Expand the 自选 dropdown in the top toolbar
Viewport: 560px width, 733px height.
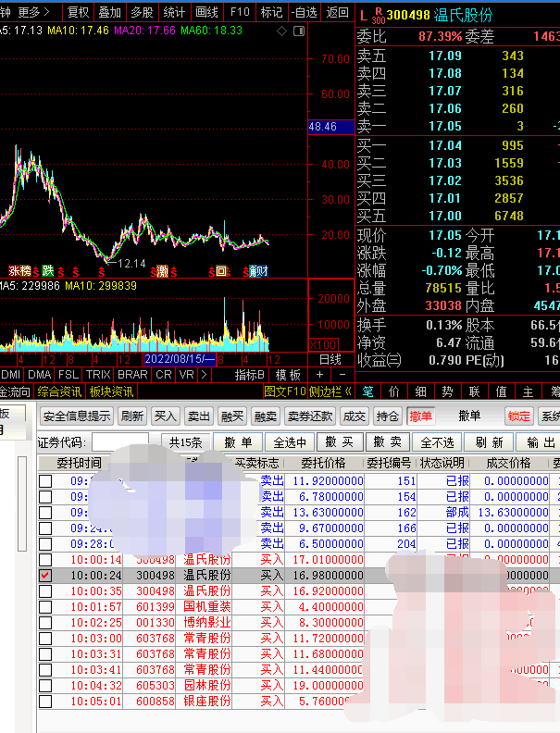304,12
